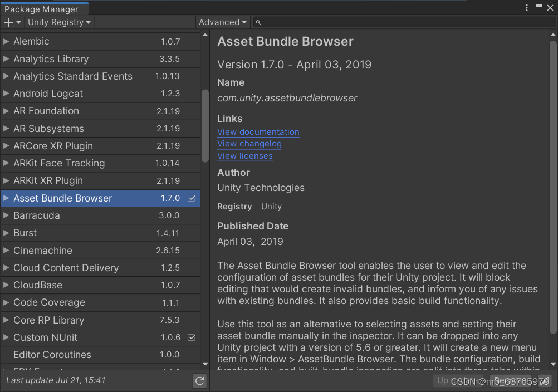Maximize the Package Manager window
The image size is (558, 392).
[539, 8]
